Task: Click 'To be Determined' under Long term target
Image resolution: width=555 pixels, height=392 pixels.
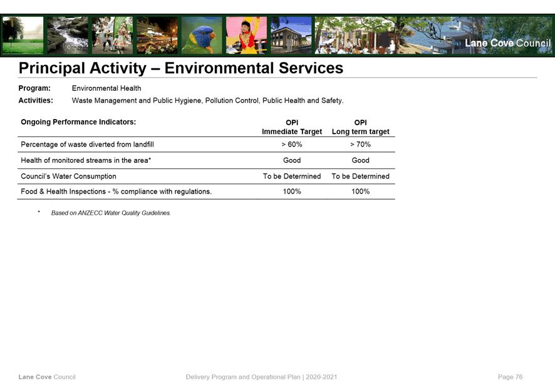Action: click(x=361, y=176)
